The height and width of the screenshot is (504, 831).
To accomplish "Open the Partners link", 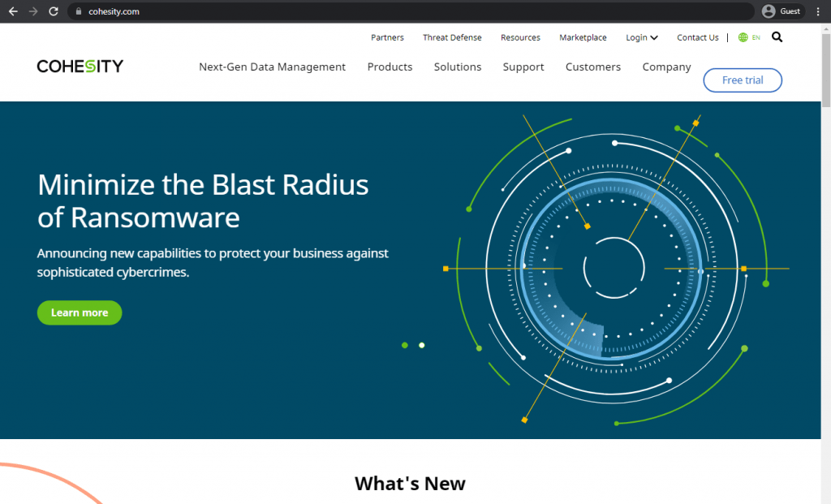I will click(x=387, y=37).
